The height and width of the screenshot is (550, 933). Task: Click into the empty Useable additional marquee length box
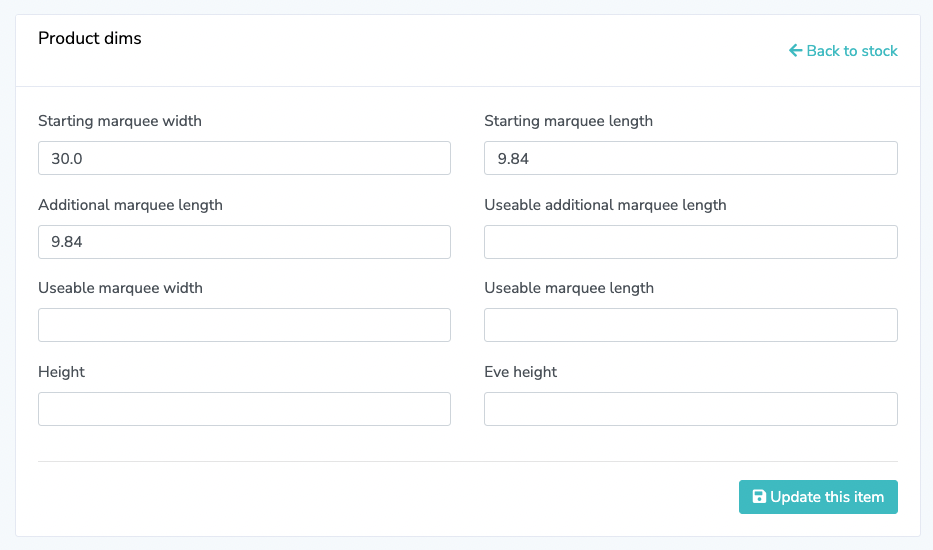point(691,242)
